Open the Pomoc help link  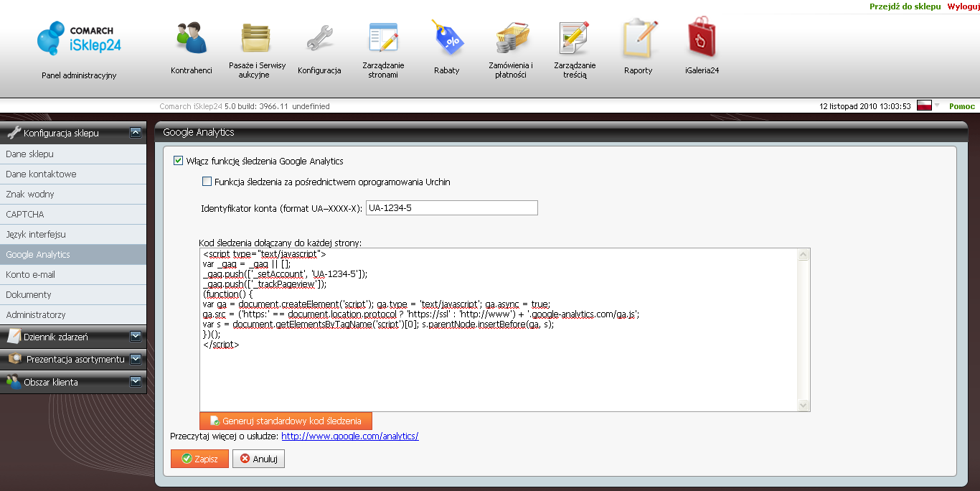[962, 106]
